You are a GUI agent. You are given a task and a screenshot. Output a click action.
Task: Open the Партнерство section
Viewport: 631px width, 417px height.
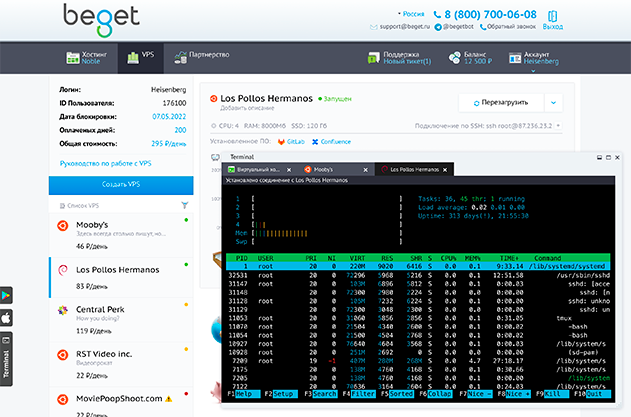[x=202, y=58]
